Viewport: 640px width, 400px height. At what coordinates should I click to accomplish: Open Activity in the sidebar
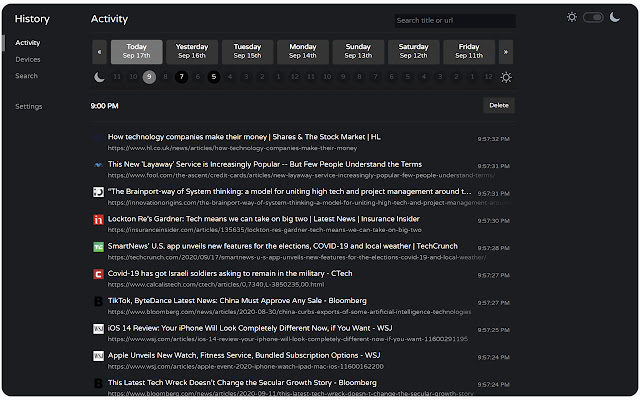point(28,42)
